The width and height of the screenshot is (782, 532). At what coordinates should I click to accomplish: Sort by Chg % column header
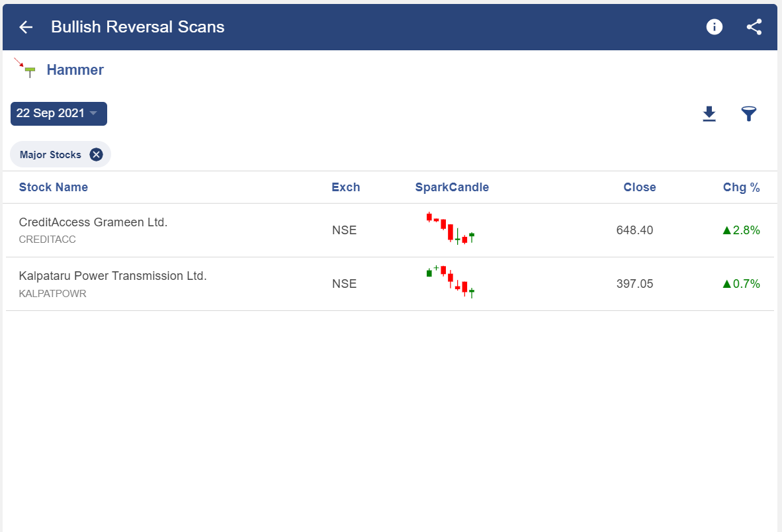coord(741,187)
